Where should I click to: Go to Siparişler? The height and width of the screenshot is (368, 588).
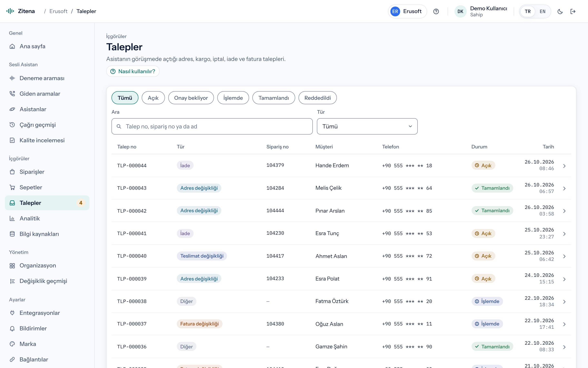[x=47, y=172]
